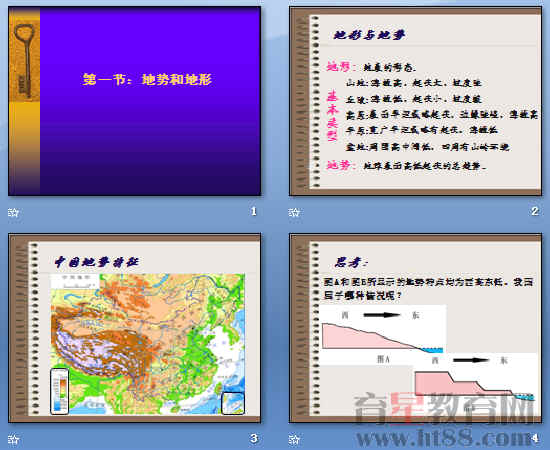Click the slide number 1 label
This screenshot has height=450, width=550.
[254, 211]
